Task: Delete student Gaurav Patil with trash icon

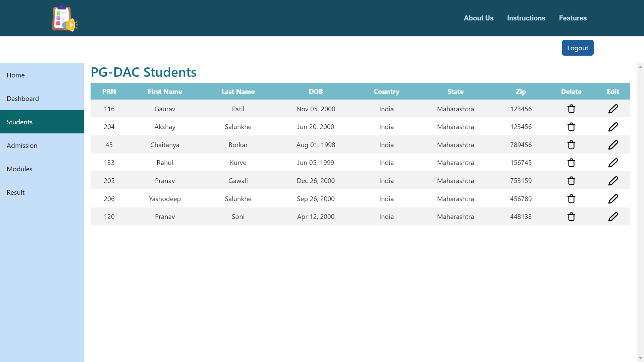Action: pos(571,109)
